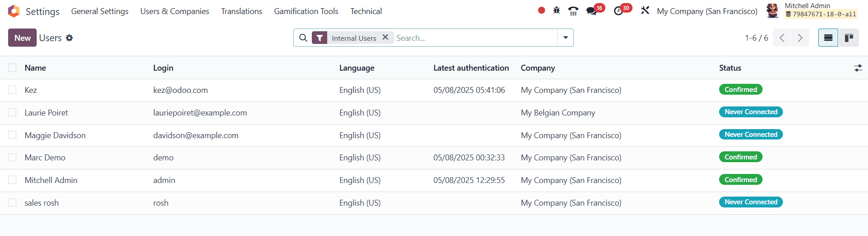The height and width of the screenshot is (236, 868).
Task: Toggle the select-all checkbox in the header
Action: click(12, 67)
